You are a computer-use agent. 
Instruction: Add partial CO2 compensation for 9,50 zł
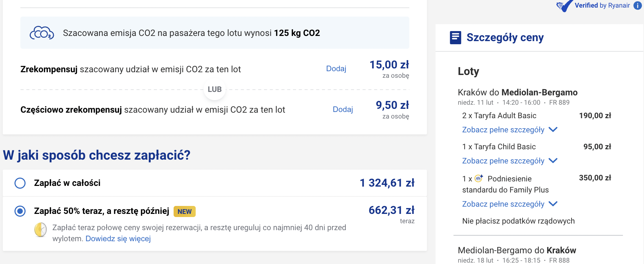pos(343,110)
